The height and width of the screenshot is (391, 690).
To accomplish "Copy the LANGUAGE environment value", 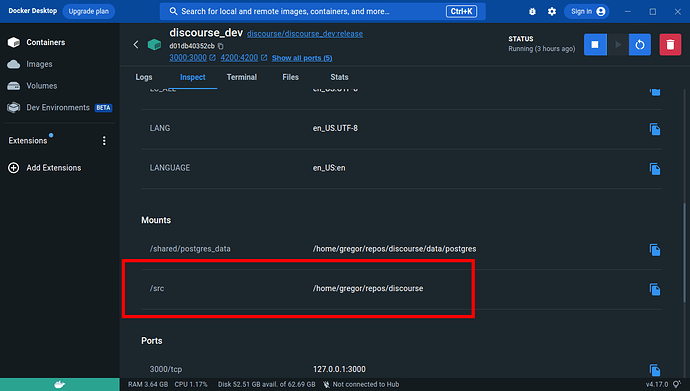I will click(x=655, y=169).
